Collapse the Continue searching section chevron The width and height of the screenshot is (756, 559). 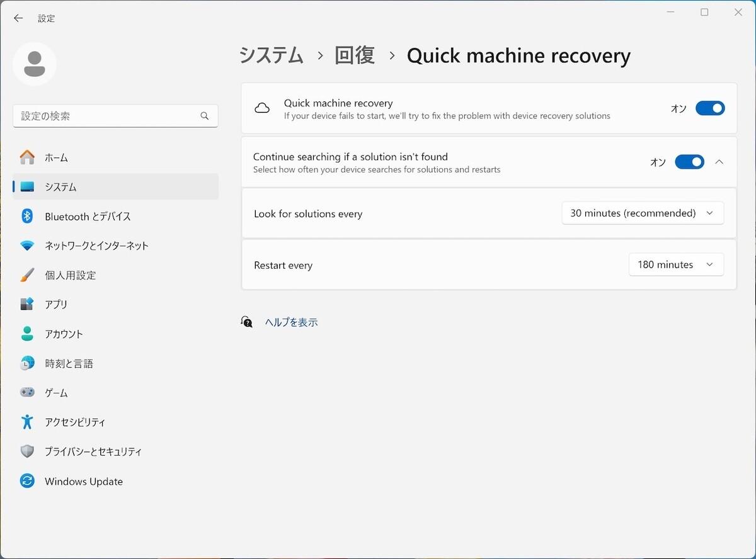pos(719,162)
